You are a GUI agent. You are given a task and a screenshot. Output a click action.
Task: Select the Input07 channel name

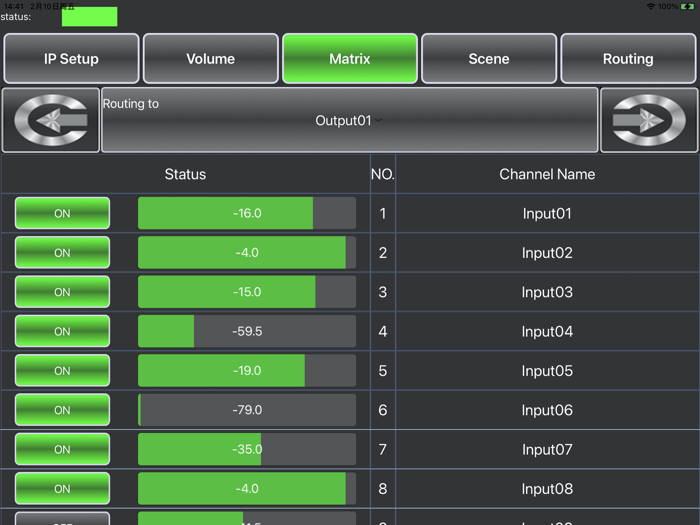[547, 449]
